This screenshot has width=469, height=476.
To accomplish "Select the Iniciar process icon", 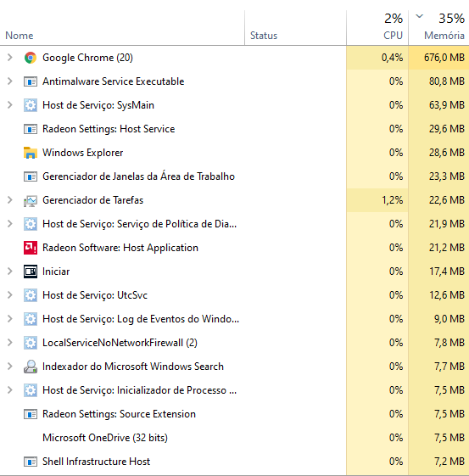I will (x=31, y=272).
